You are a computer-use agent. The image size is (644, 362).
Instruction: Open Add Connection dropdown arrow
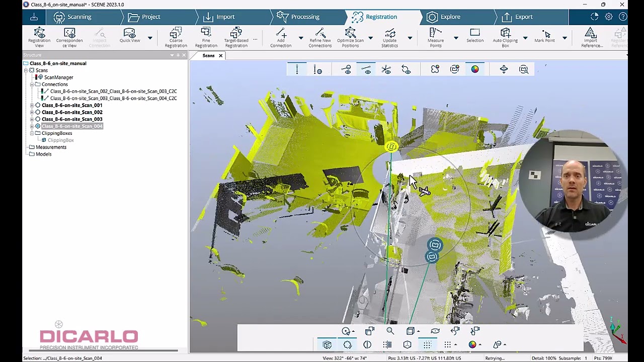pos(301,38)
